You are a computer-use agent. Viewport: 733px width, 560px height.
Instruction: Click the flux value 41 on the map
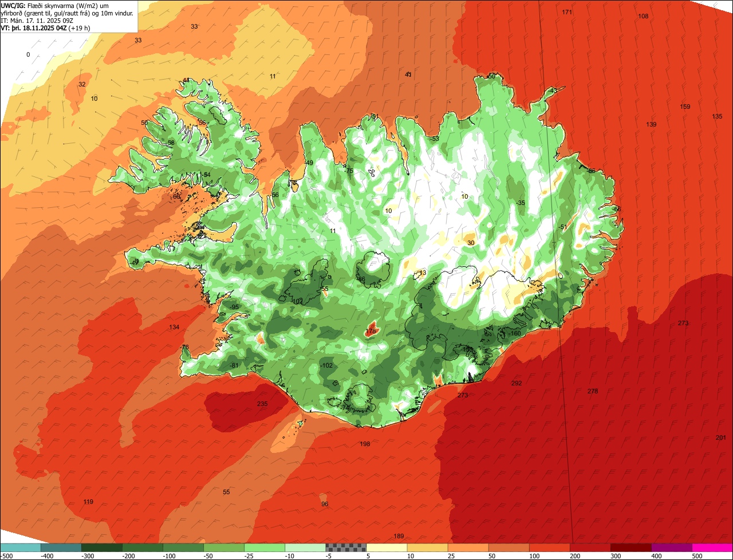[408, 74]
